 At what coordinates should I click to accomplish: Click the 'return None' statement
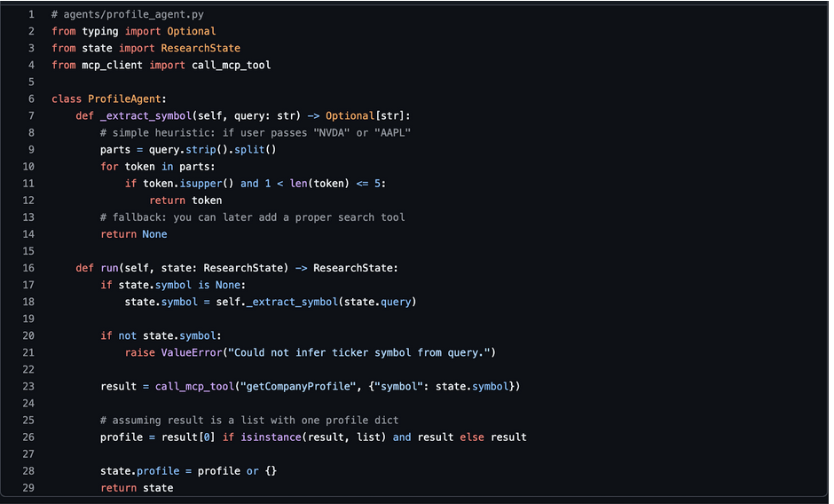(x=133, y=234)
